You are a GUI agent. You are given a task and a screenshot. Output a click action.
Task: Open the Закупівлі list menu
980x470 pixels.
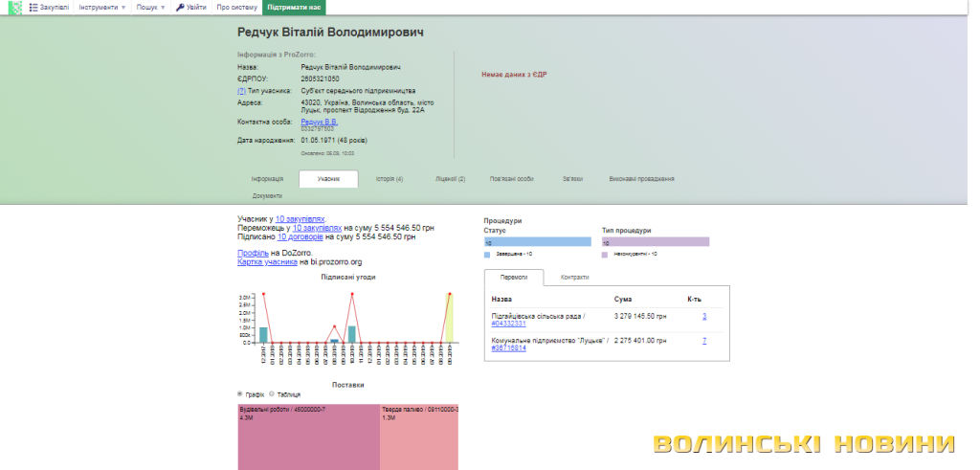[49, 8]
